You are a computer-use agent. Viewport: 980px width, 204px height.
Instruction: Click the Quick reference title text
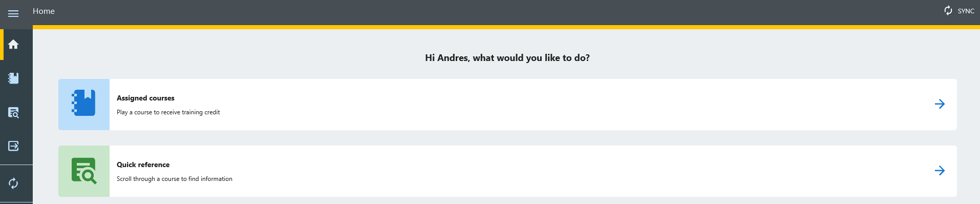[x=143, y=165]
